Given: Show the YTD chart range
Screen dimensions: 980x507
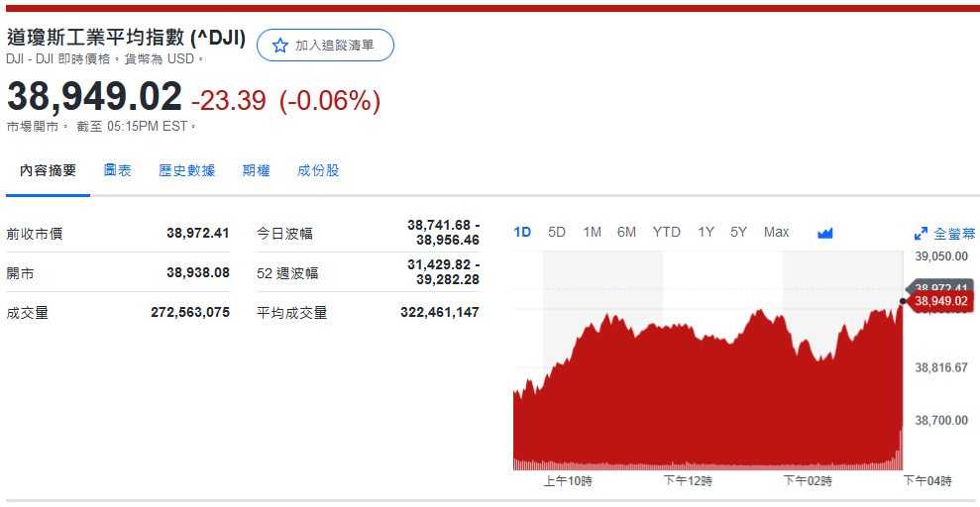Looking at the screenshot, I should 666,232.
